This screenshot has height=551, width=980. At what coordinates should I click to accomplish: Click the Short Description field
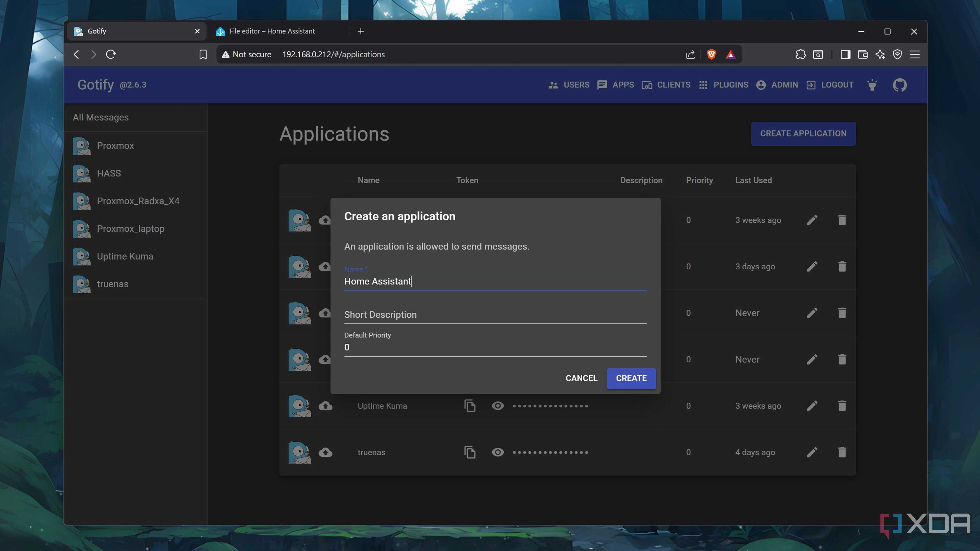pyautogui.click(x=495, y=315)
